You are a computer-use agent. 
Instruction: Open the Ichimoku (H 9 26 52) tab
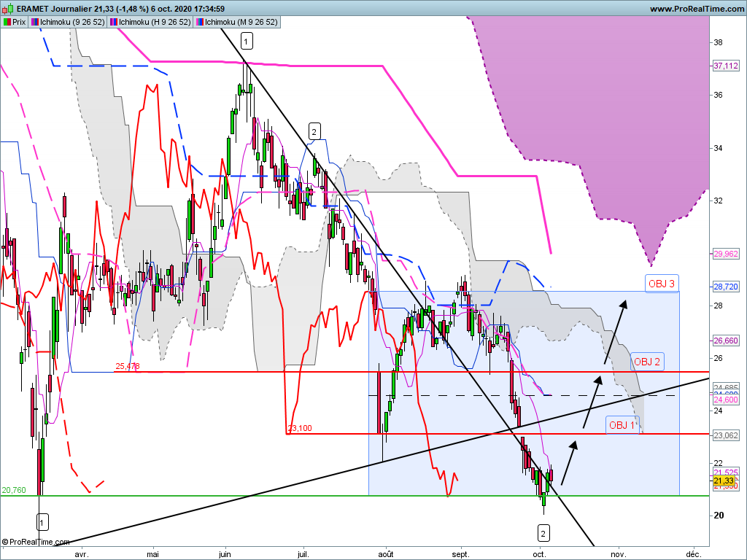pyautogui.click(x=150, y=22)
